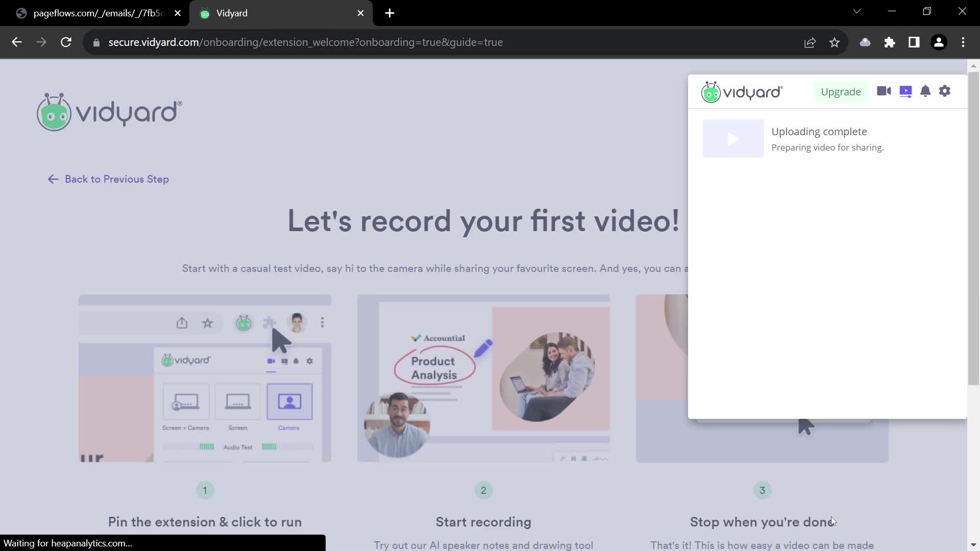Bookmark this tab with the star icon

click(x=835, y=42)
